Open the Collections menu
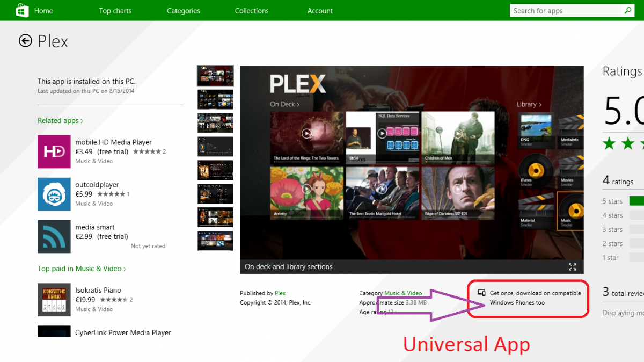The height and width of the screenshot is (362, 644). pyautogui.click(x=252, y=11)
